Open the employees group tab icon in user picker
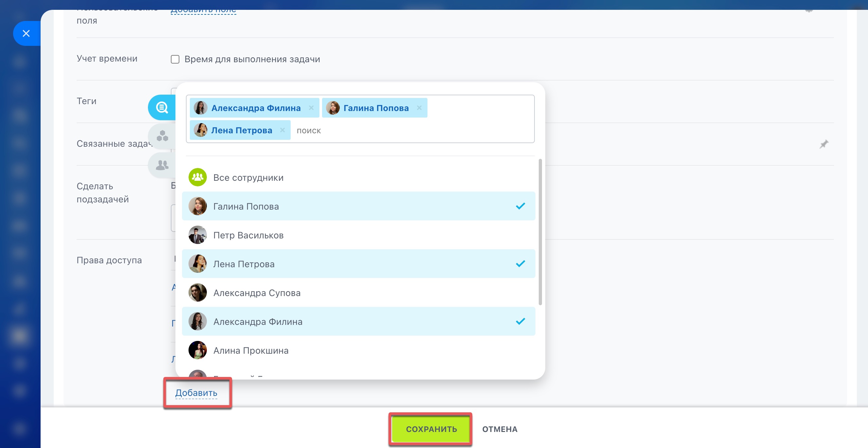This screenshot has height=448, width=868. point(162,165)
